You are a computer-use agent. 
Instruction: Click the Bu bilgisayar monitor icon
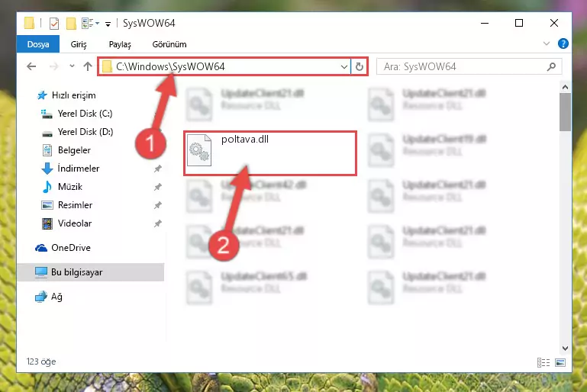click(x=41, y=272)
